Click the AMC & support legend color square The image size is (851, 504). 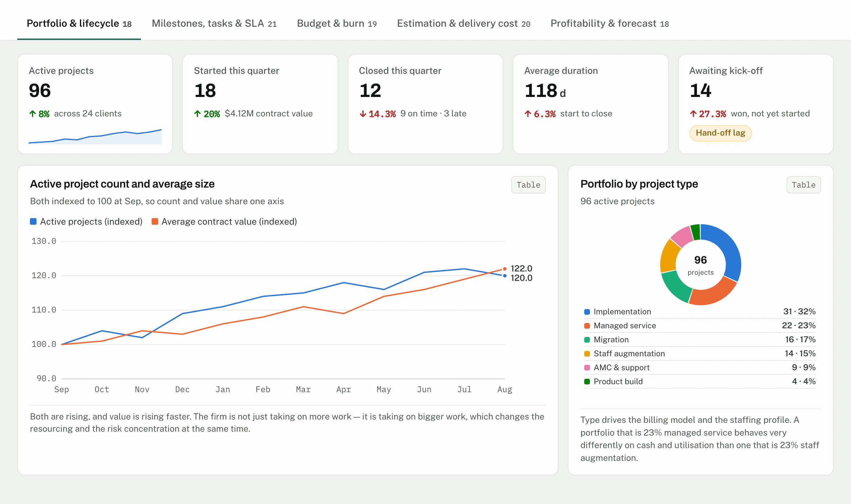click(587, 368)
